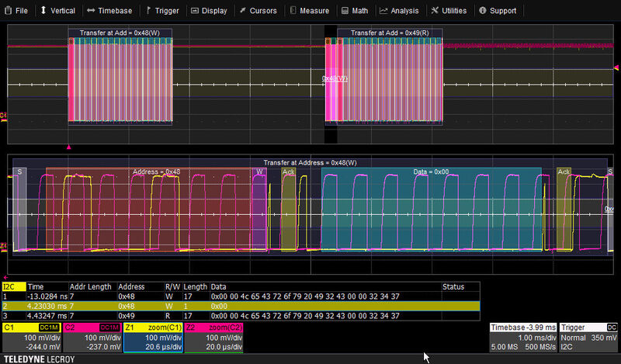Open the C1 channel descriptor box
621x364 pixels.
(32, 337)
